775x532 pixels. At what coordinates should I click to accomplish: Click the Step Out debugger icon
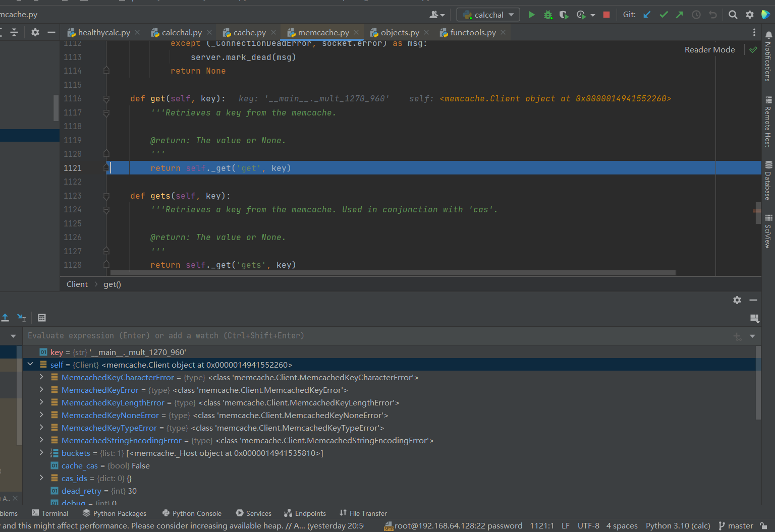[5, 318]
